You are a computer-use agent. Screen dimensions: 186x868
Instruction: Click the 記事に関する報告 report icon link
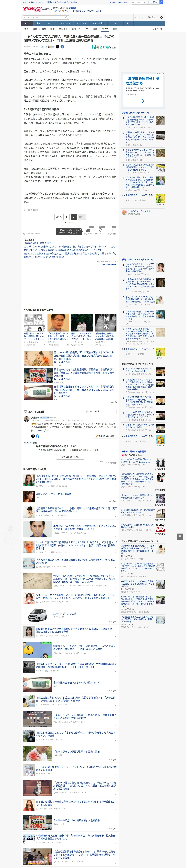click(31, 233)
